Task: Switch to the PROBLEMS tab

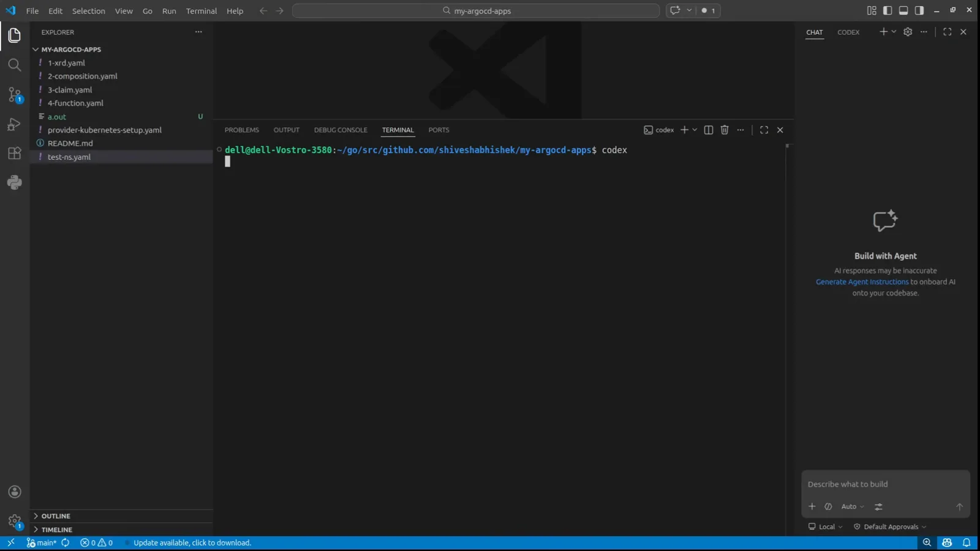Action: click(x=242, y=130)
